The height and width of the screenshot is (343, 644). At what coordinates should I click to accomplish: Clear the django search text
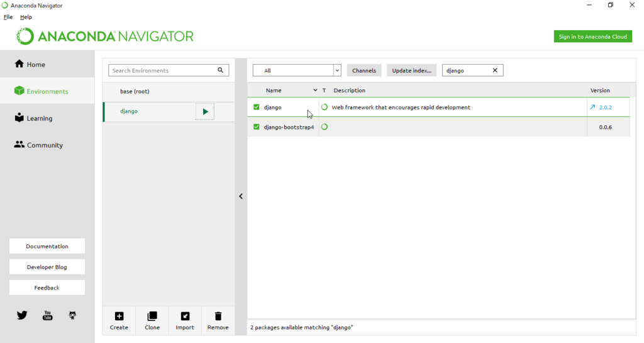tap(495, 70)
